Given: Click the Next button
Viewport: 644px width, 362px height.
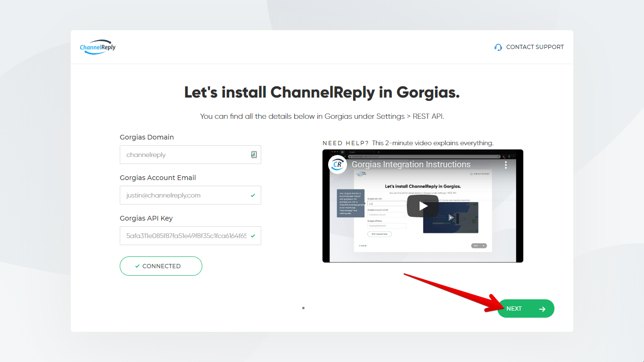Looking at the screenshot, I should [x=526, y=309].
